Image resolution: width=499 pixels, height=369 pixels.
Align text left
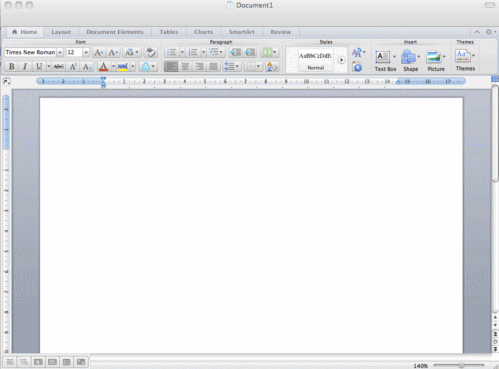171,67
